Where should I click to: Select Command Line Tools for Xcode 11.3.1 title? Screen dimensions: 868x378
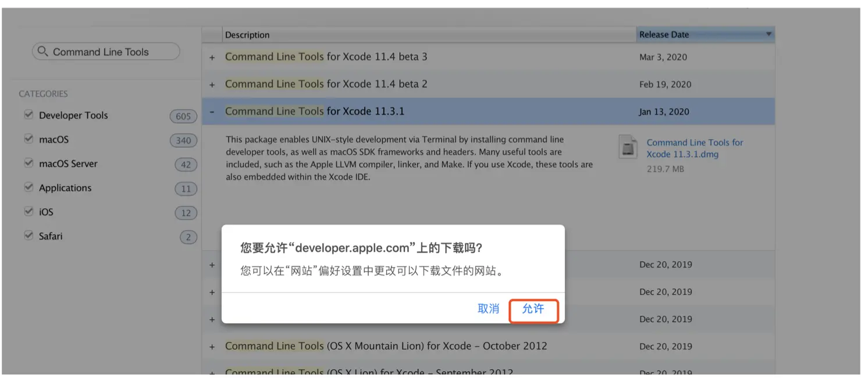click(314, 111)
